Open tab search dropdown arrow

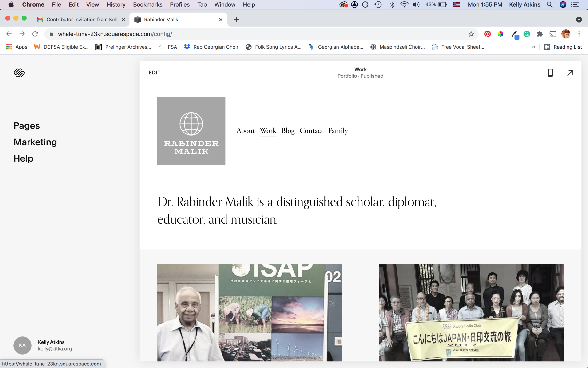(579, 20)
